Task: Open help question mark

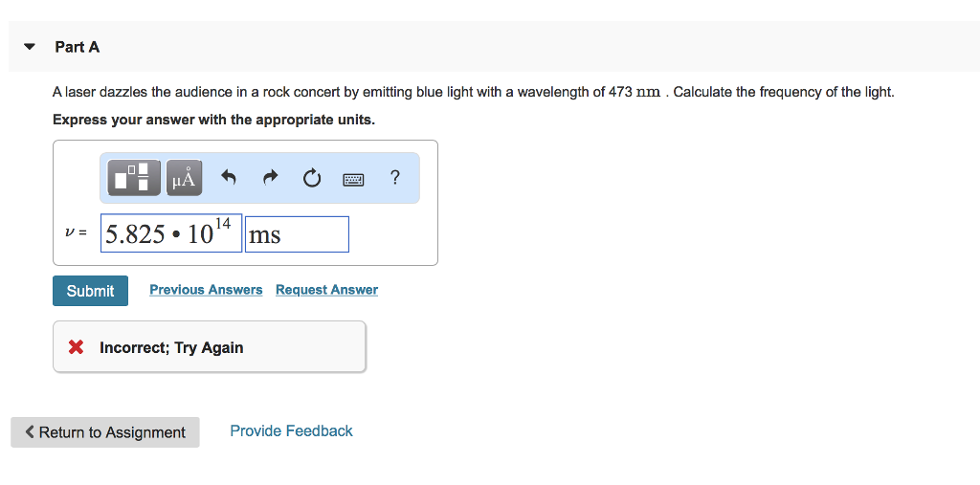Action: pyautogui.click(x=395, y=178)
